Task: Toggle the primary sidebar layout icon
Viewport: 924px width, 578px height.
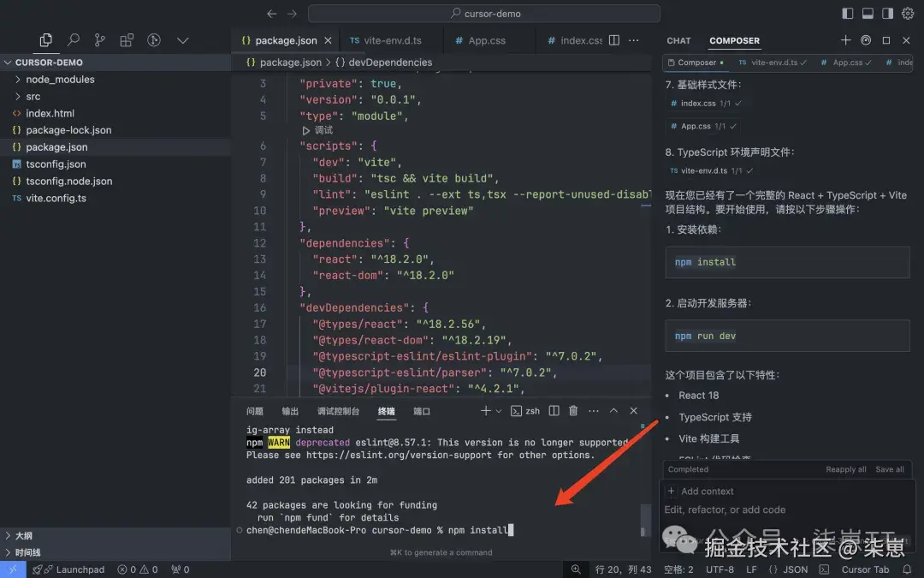Action: (x=847, y=13)
